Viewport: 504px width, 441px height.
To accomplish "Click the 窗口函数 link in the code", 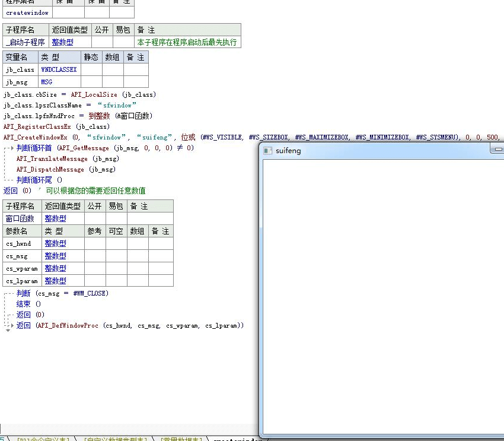I will tap(22, 218).
